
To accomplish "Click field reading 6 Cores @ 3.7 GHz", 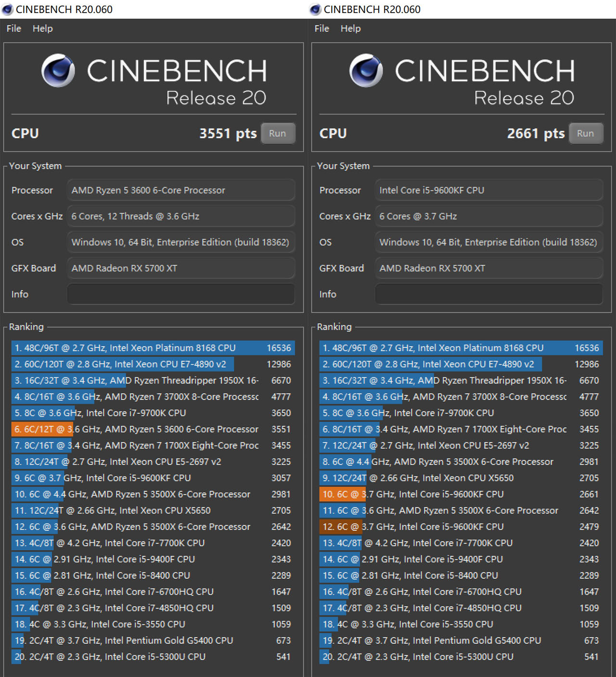I will 488,216.
